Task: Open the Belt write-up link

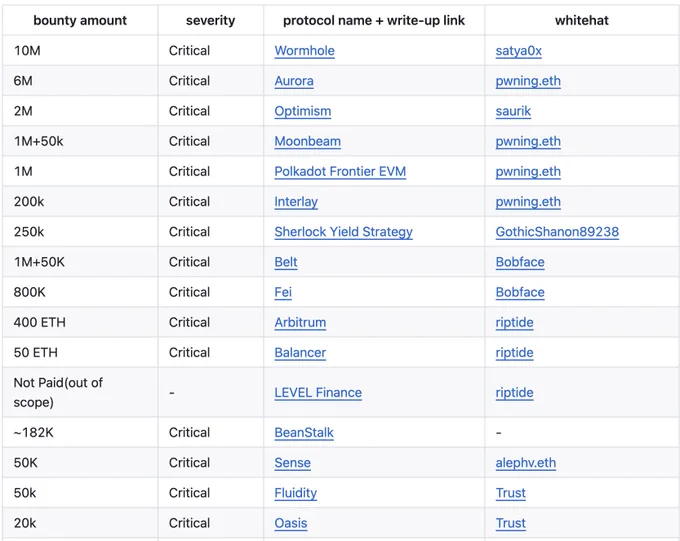Action: tap(286, 262)
